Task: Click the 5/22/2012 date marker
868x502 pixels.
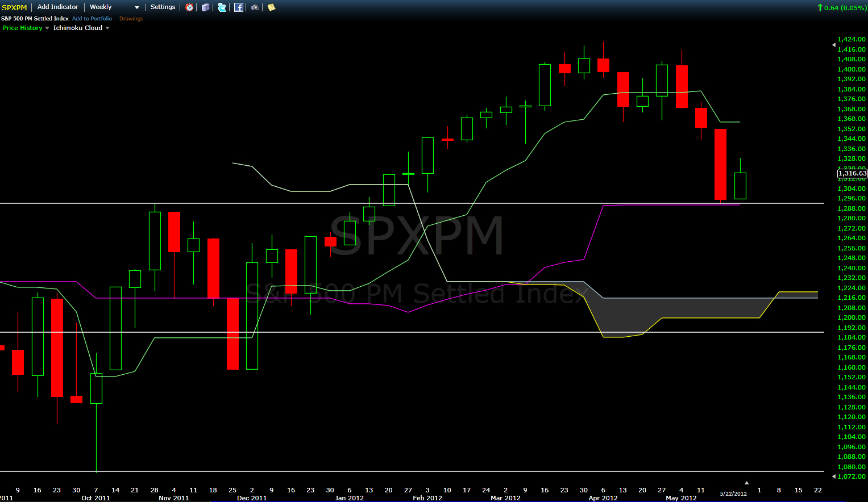Action: point(733,493)
